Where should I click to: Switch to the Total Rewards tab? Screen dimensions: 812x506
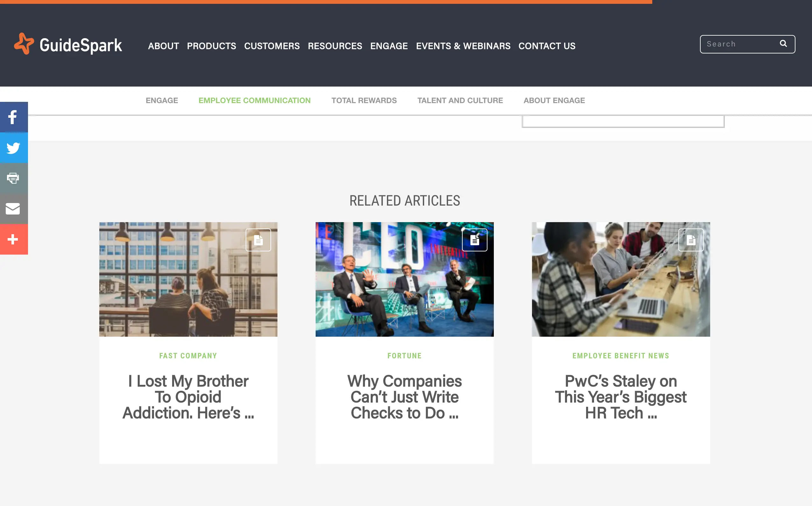364,100
